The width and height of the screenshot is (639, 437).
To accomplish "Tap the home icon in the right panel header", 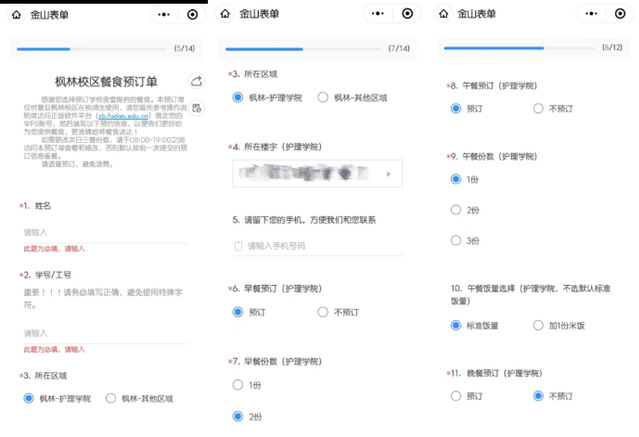I will click(x=443, y=14).
